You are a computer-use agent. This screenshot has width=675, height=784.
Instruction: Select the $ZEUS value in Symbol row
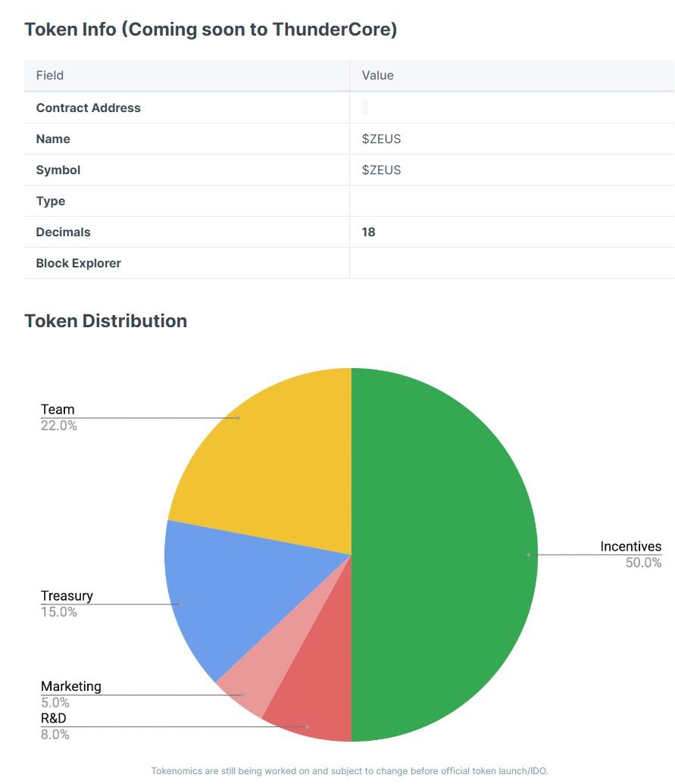(382, 170)
